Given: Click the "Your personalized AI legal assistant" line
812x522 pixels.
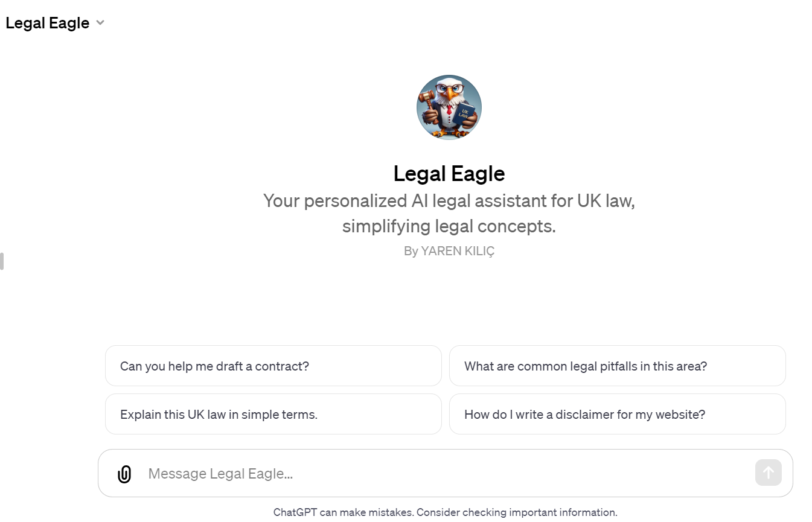Looking at the screenshot, I should click(x=449, y=201).
